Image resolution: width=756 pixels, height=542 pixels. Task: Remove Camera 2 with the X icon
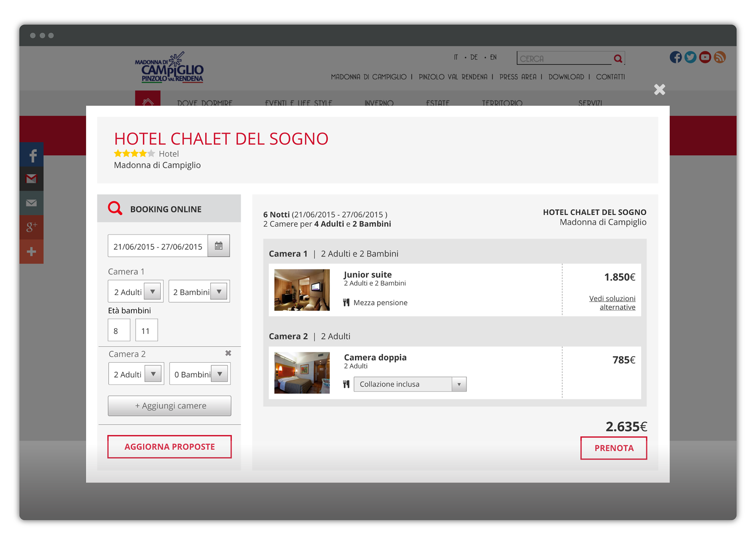(x=228, y=353)
